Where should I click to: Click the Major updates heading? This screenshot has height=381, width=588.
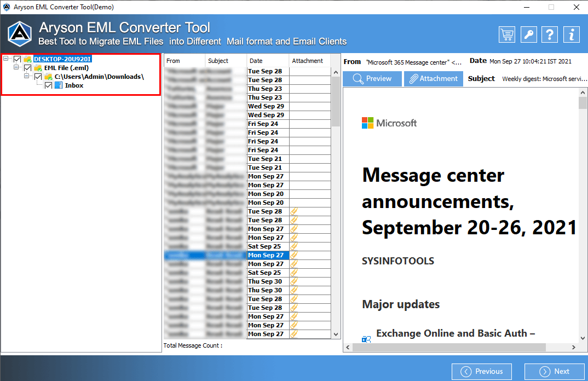(401, 304)
